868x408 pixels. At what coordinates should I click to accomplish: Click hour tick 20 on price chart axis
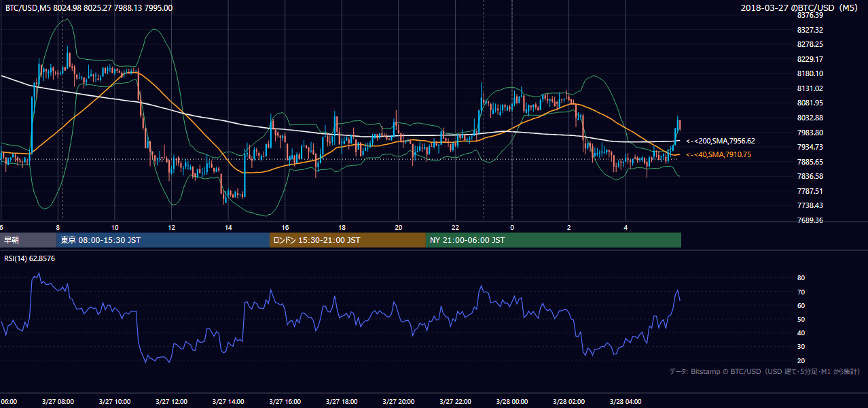399,227
